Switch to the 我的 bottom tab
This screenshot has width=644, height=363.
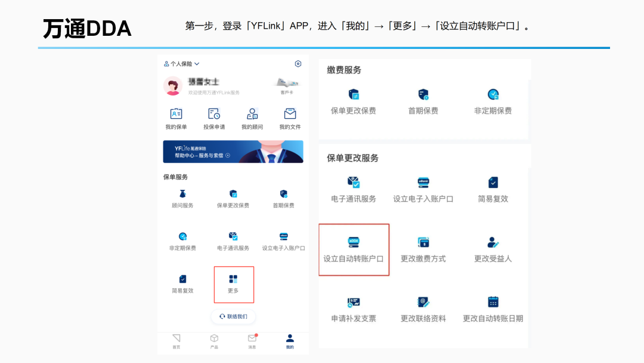point(290,342)
